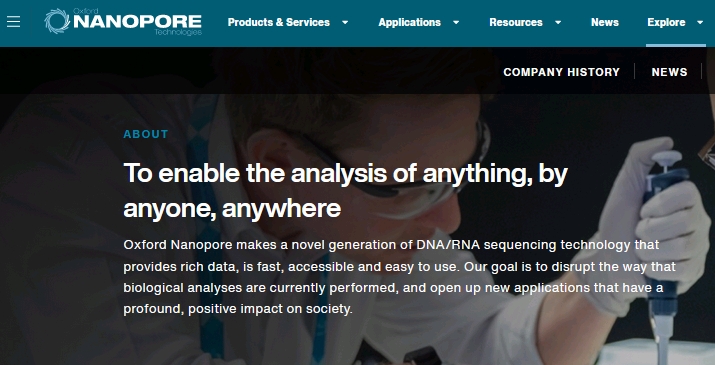Expand the Resources dropdown arrow
The image size is (715, 365).
(x=558, y=22)
